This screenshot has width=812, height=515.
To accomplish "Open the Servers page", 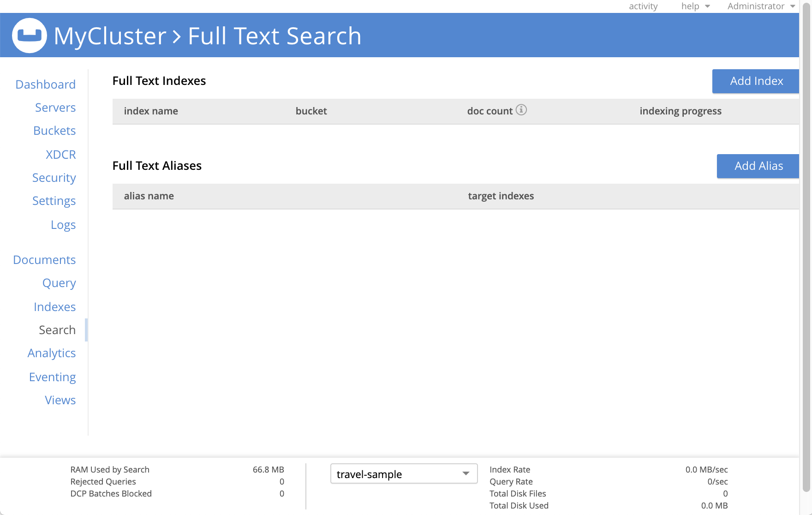I will tap(55, 108).
